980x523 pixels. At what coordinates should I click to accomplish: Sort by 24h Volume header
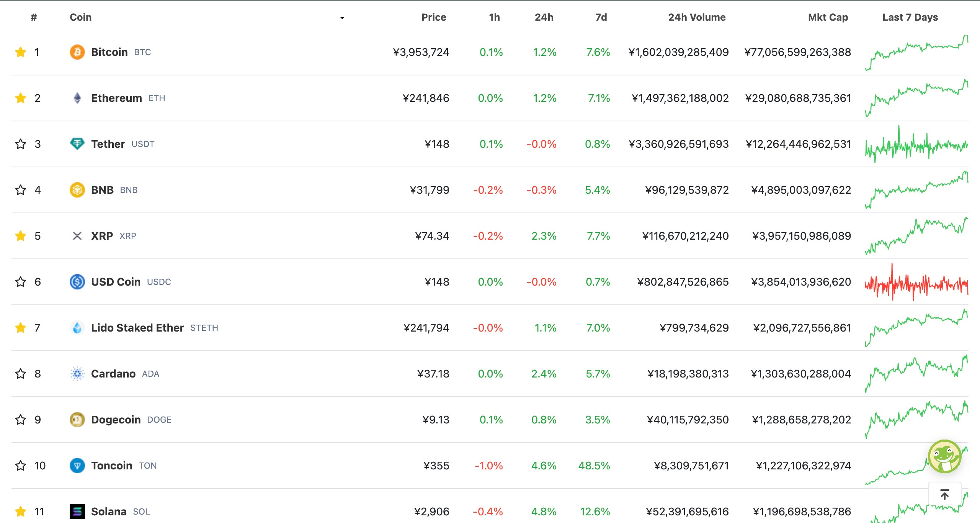(697, 17)
